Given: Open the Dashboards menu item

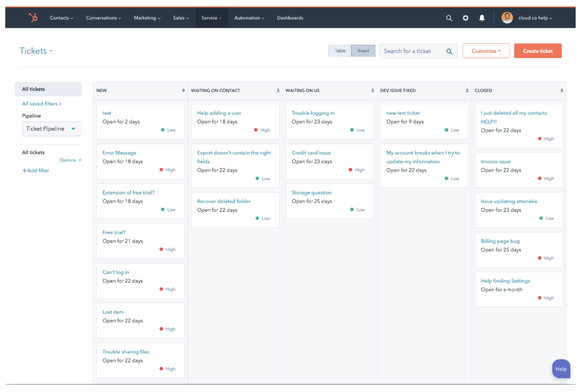Looking at the screenshot, I should [290, 18].
